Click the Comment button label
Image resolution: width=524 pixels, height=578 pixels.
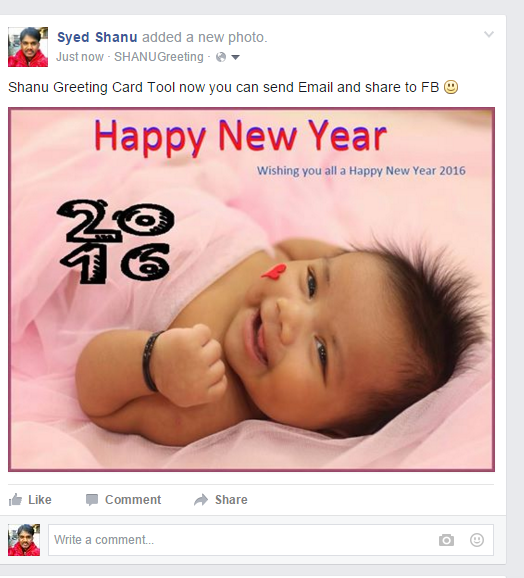[133, 500]
